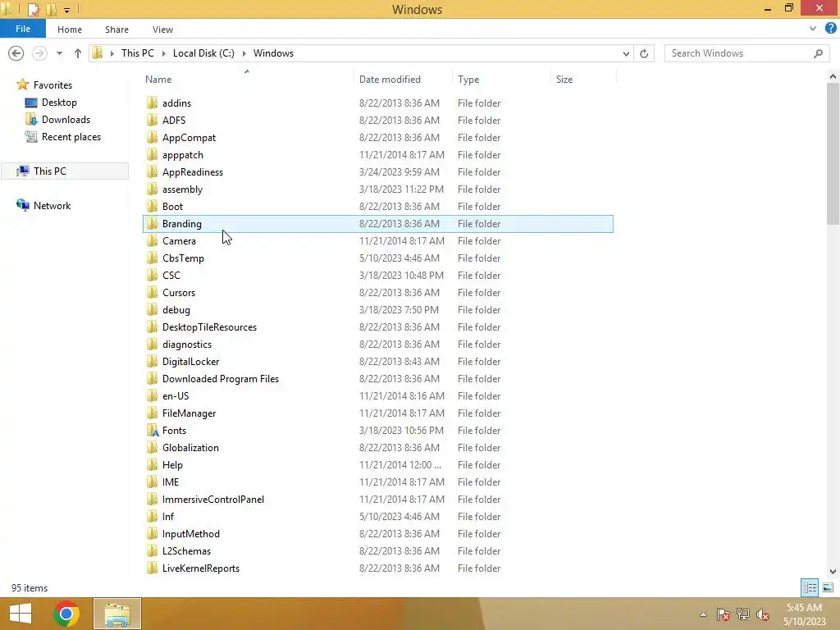Click the Back navigation arrow
Viewport: 840px width, 630px height.
click(16, 53)
